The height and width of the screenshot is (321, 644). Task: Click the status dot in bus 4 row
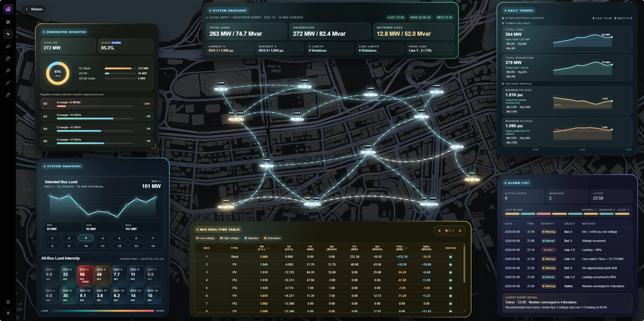click(450, 280)
